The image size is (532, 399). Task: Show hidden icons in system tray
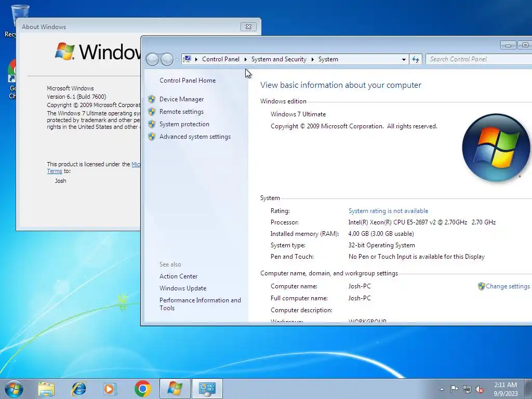442,389
